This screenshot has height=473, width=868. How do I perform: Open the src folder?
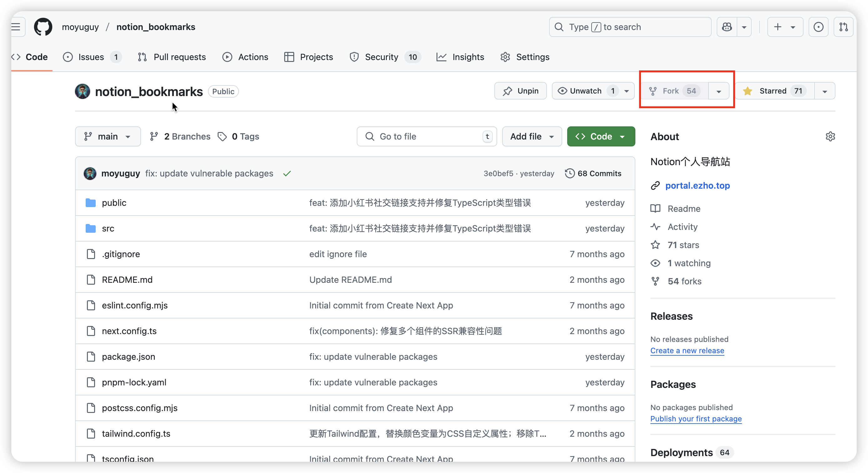point(108,228)
